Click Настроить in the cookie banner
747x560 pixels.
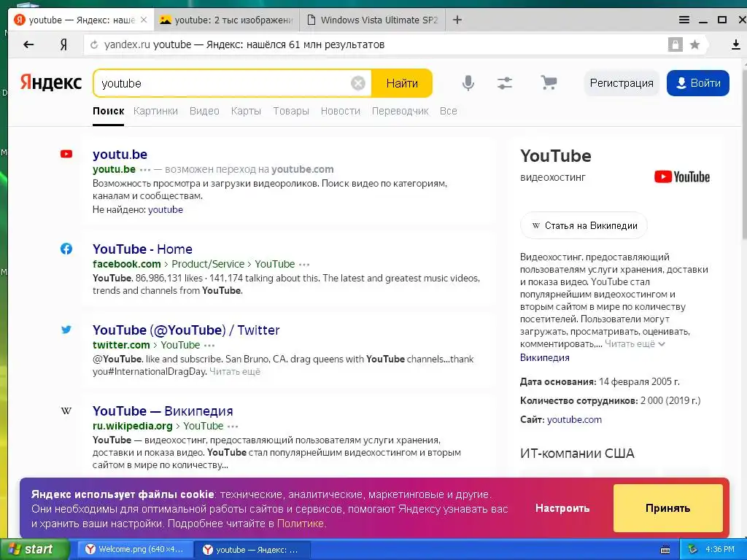pyautogui.click(x=562, y=508)
